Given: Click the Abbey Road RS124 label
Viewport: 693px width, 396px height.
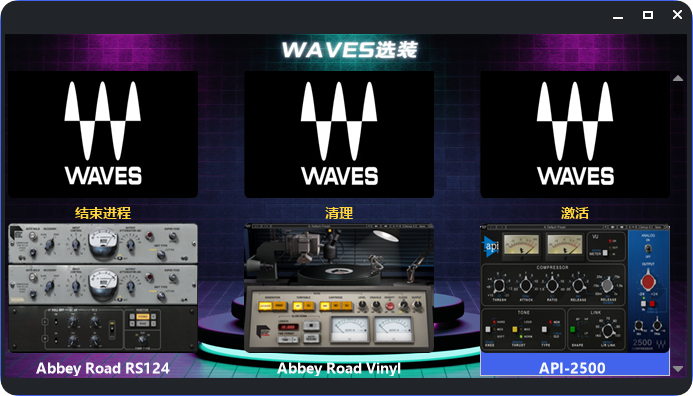Looking at the screenshot, I should coord(103,368).
